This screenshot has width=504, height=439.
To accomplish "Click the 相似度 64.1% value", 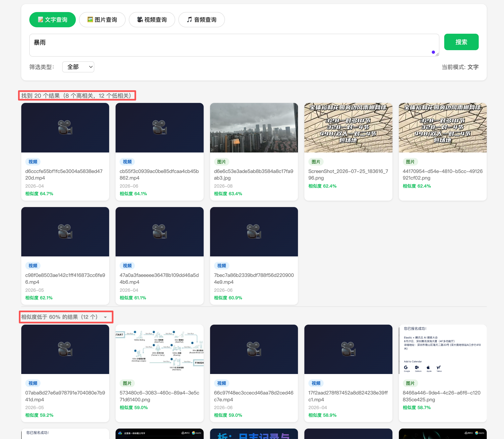I will click(x=133, y=194).
